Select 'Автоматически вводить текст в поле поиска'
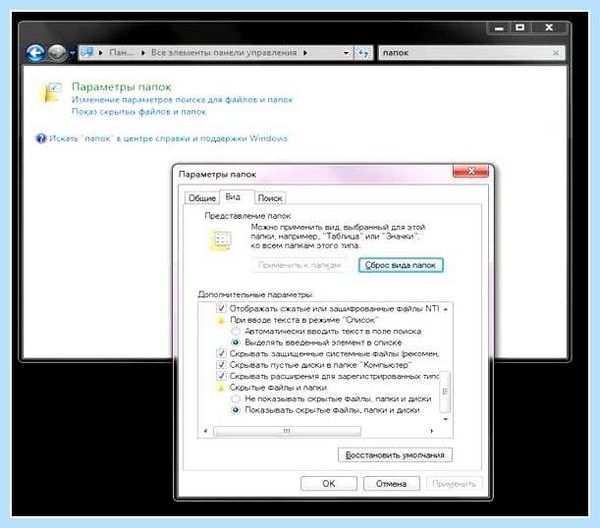This screenshot has width=600, height=528. (236, 331)
